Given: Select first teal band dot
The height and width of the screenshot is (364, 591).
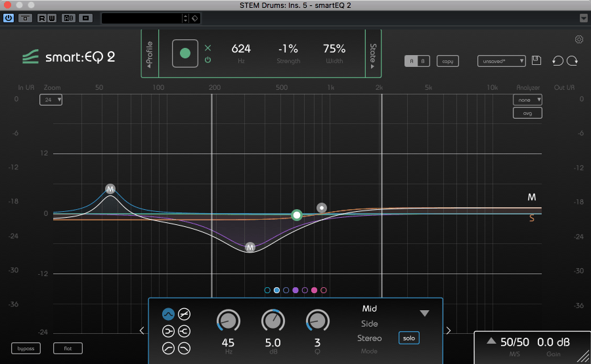Looking at the screenshot, I should point(267,291).
